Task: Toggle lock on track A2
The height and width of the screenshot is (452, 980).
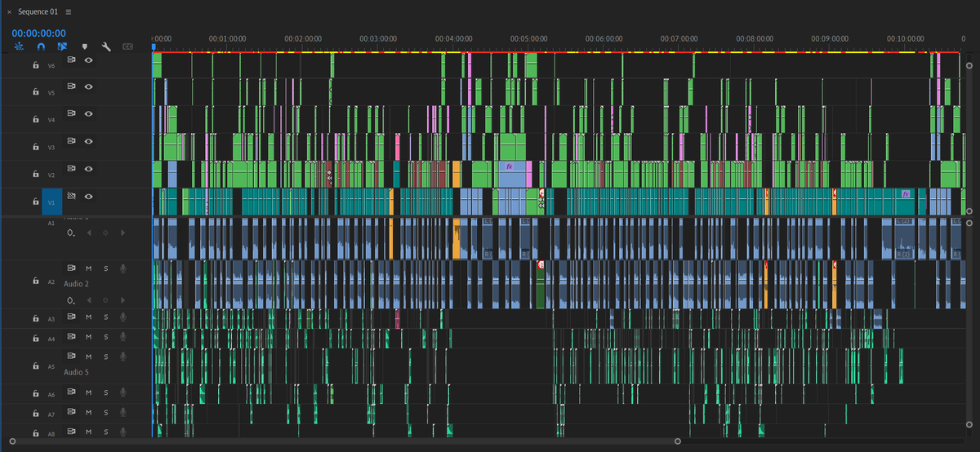Action: [36, 281]
